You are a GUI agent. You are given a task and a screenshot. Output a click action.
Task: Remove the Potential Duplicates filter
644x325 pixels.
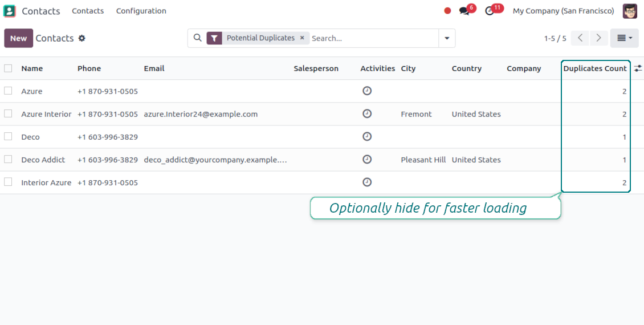point(302,38)
